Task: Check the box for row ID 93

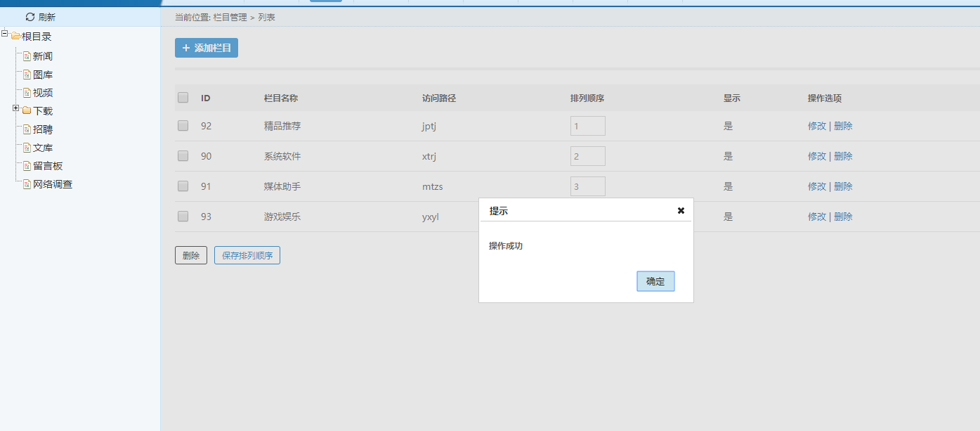Action: [x=183, y=217]
